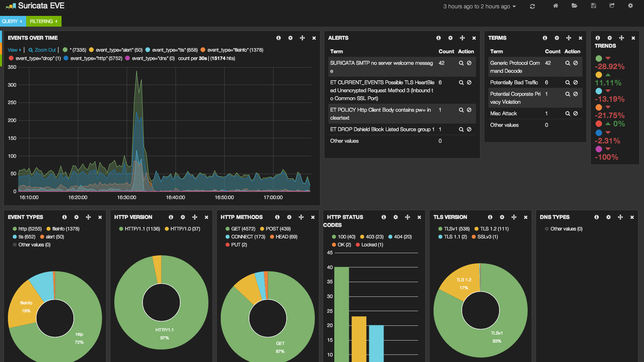Filter on Potentially Bad Traffic term magnifier
This screenshot has width=644, height=362.
click(568, 83)
